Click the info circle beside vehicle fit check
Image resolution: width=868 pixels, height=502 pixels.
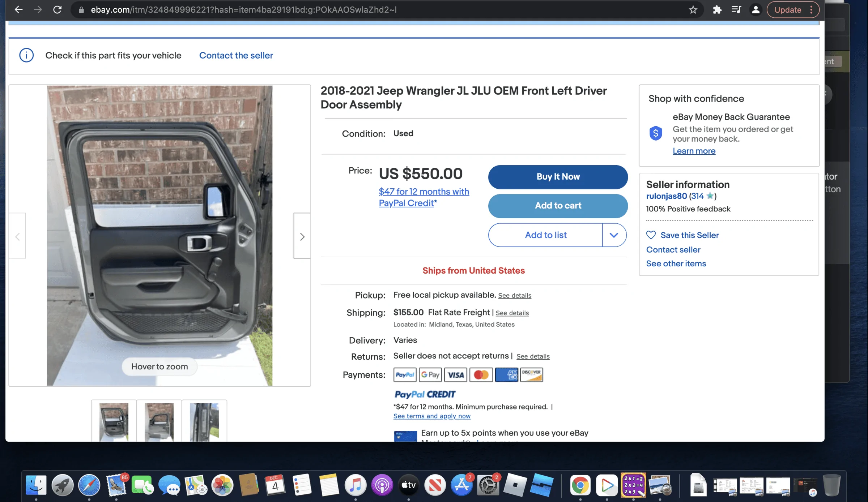tap(26, 55)
